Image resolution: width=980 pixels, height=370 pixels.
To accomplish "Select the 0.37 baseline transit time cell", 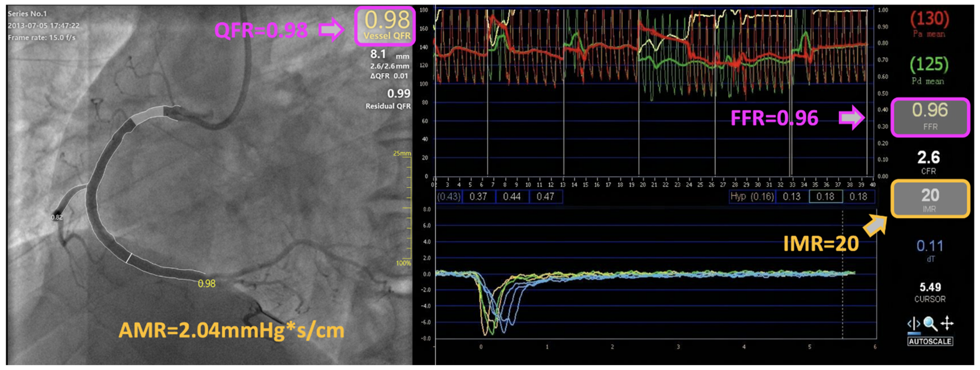I will coord(478,197).
